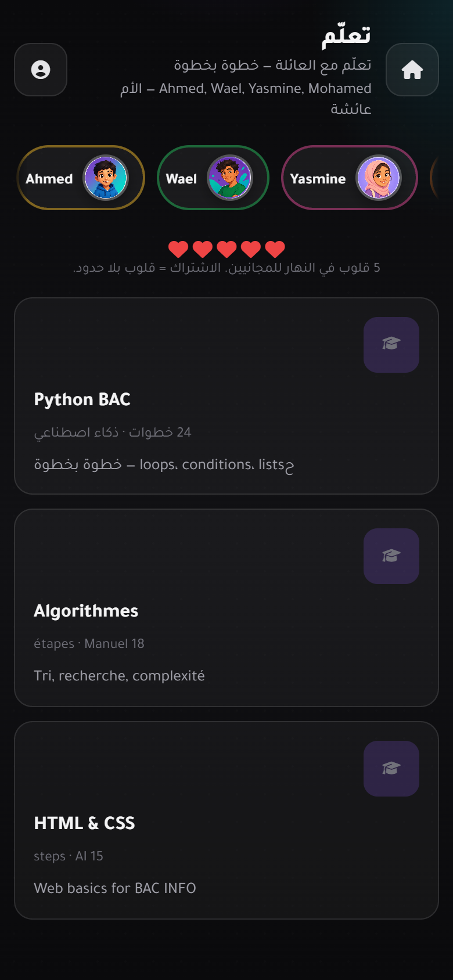Viewport: 453px width, 980px height.
Task: Click Ahmed's avatar picture
Action: point(106,178)
